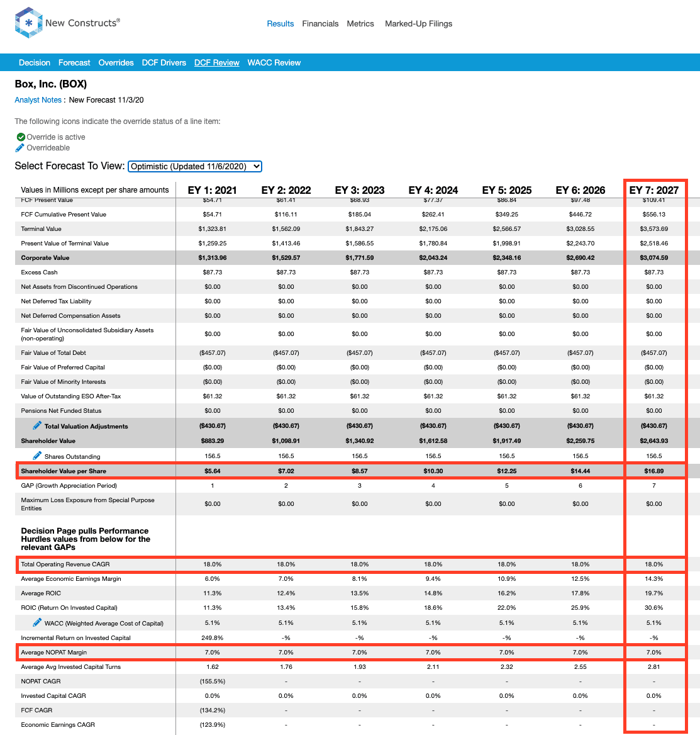Click the New Constructs logo icon
The image size is (700, 735).
(28, 23)
